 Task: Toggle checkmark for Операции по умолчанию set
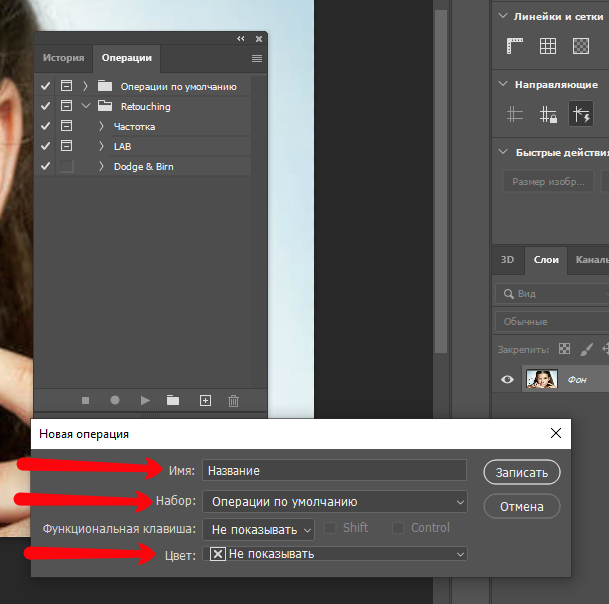click(x=45, y=86)
